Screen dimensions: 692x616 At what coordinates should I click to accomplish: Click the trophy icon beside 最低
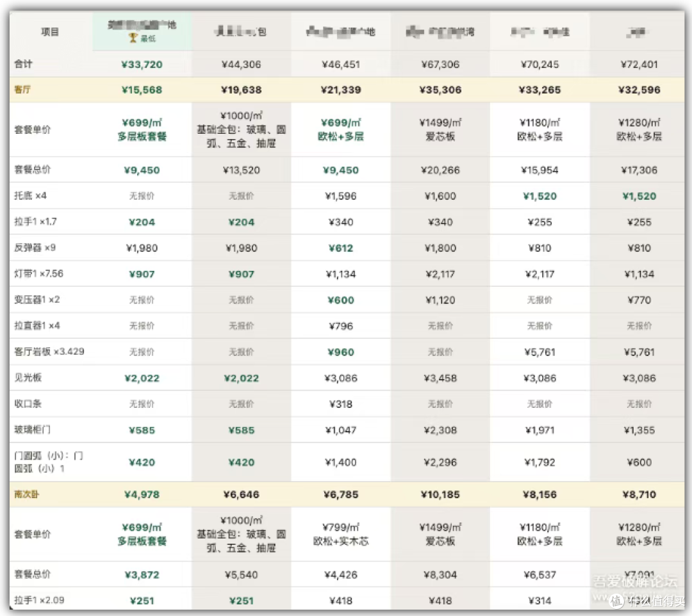[x=133, y=38]
